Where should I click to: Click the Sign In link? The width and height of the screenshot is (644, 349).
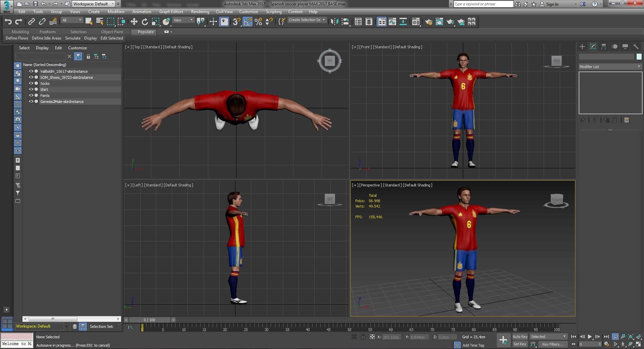click(x=552, y=4)
